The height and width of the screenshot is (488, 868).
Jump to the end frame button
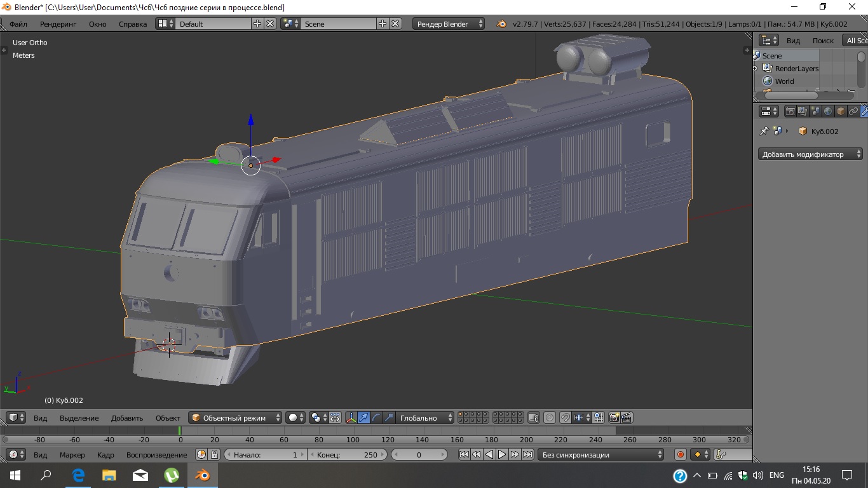coord(527,454)
